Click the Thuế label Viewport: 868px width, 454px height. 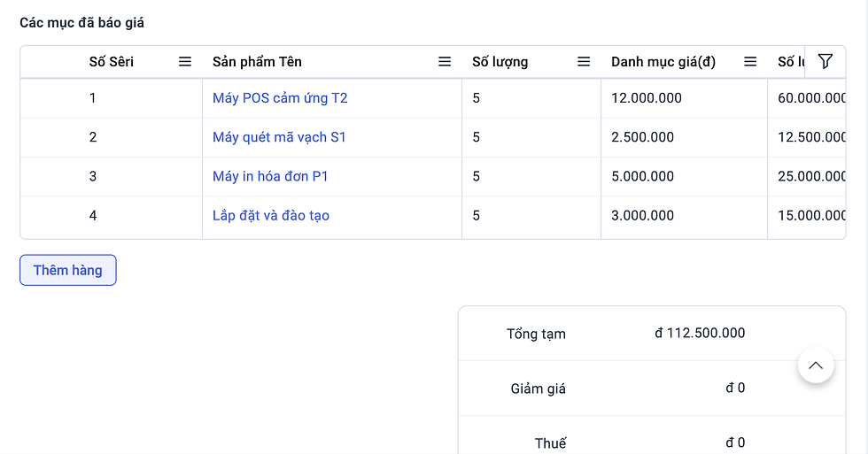[550, 443]
